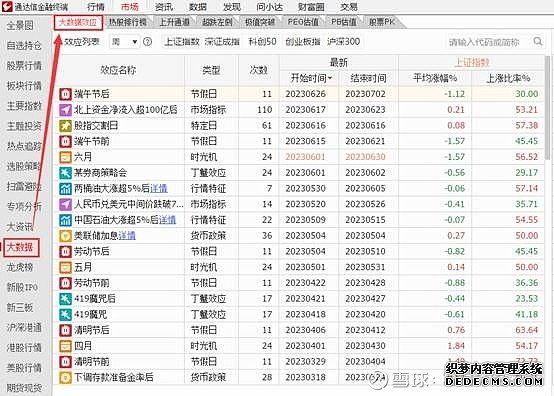Click the search magnifier icon
This screenshot has height=396, width=554.
537,41
